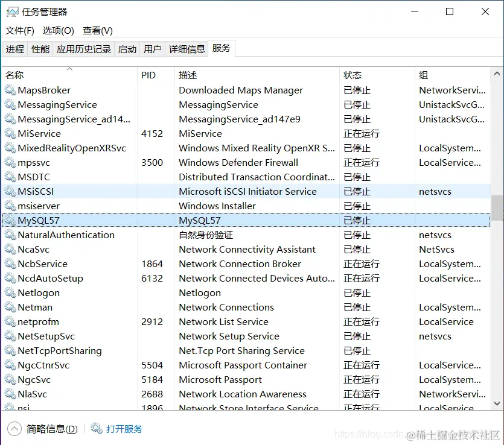Select the 服务 tab
This screenshot has height=445, width=504.
(222, 48)
